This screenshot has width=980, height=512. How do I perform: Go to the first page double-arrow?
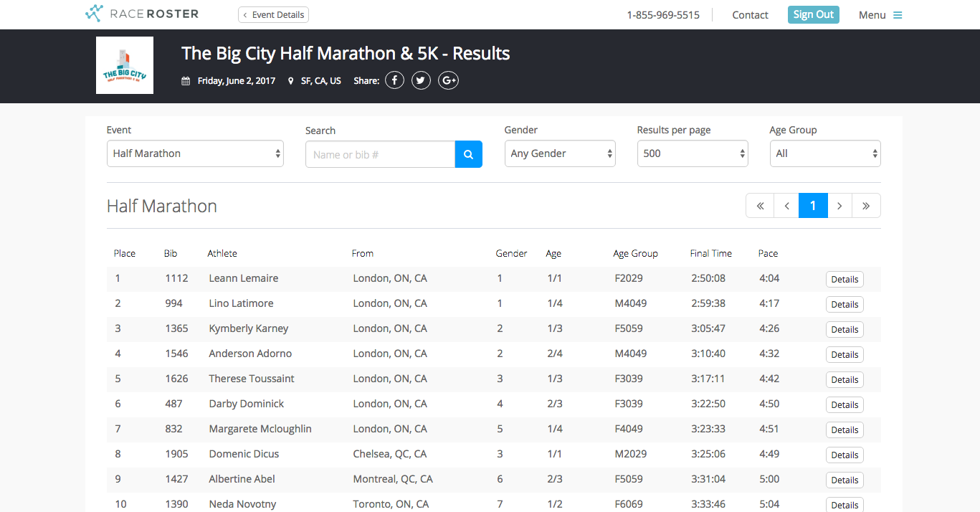coord(760,206)
